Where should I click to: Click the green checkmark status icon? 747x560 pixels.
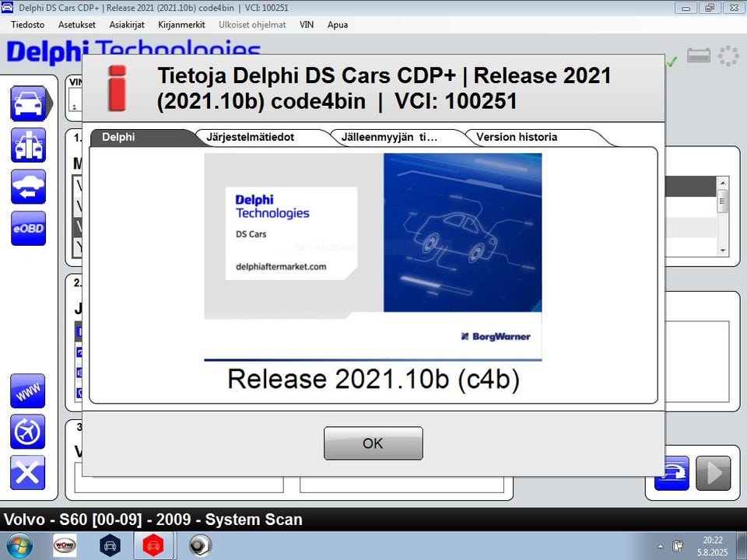tap(672, 61)
